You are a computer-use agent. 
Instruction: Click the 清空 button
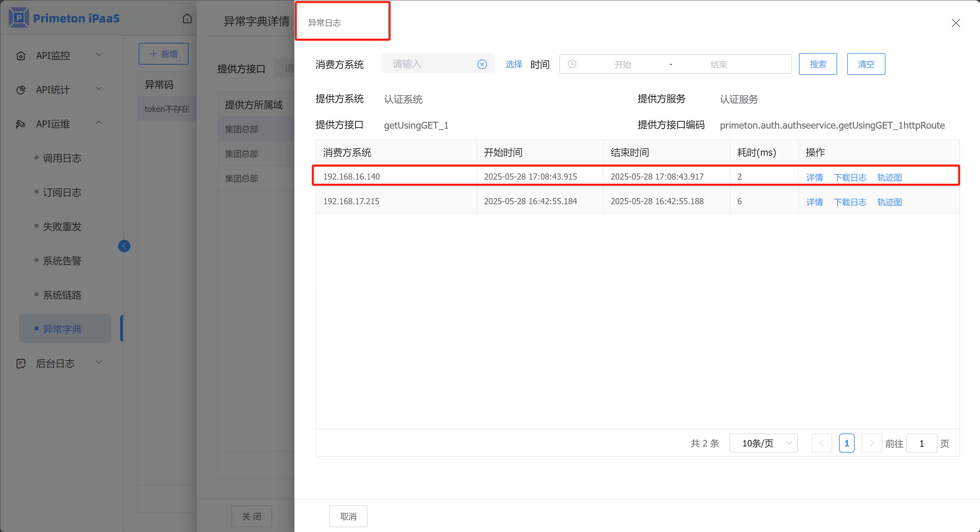tap(866, 64)
